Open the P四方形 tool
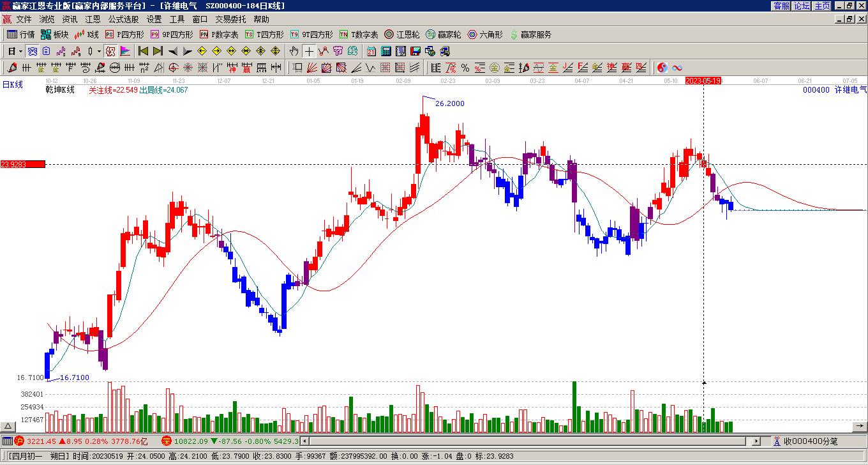This screenshot has height=465, width=868. (x=124, y=34)
